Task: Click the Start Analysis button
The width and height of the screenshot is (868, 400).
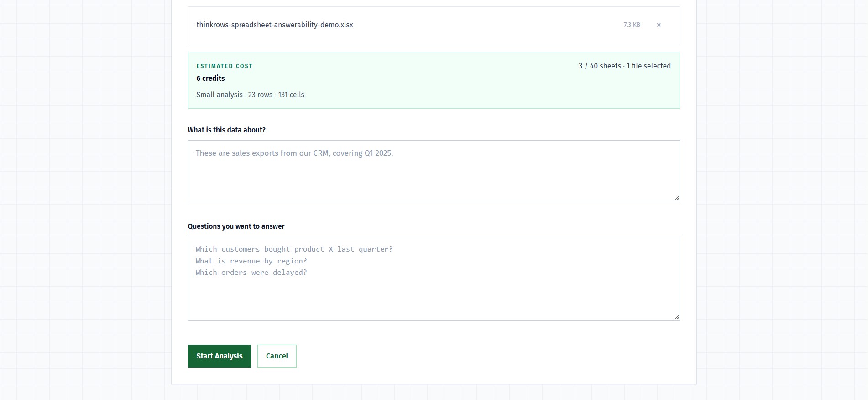Action: pos(220,356)
